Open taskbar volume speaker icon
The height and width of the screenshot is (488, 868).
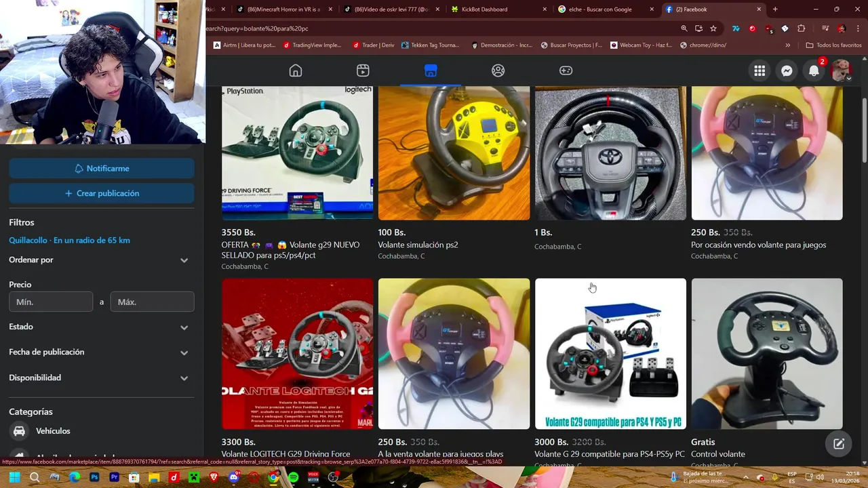(x=820, y=477)
